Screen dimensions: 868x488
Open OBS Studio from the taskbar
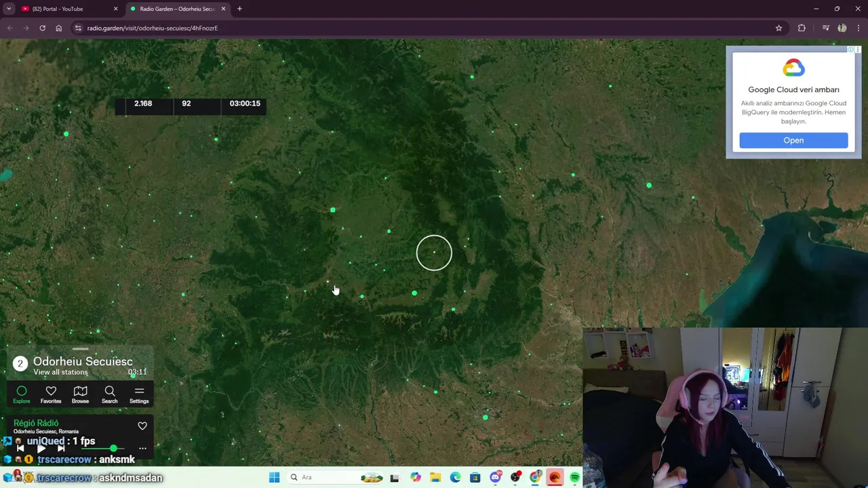click(x=515, y=477)
